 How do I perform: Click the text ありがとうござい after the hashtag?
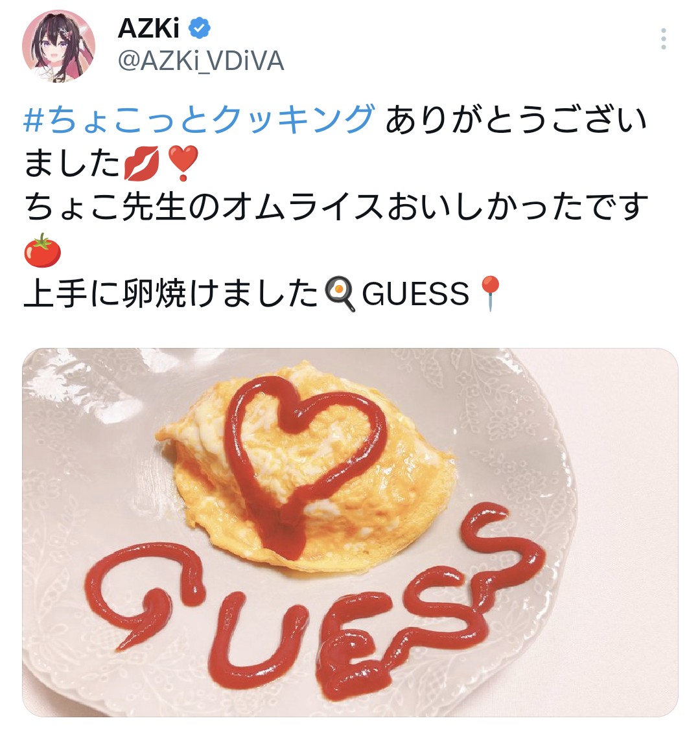coord(516,119)
